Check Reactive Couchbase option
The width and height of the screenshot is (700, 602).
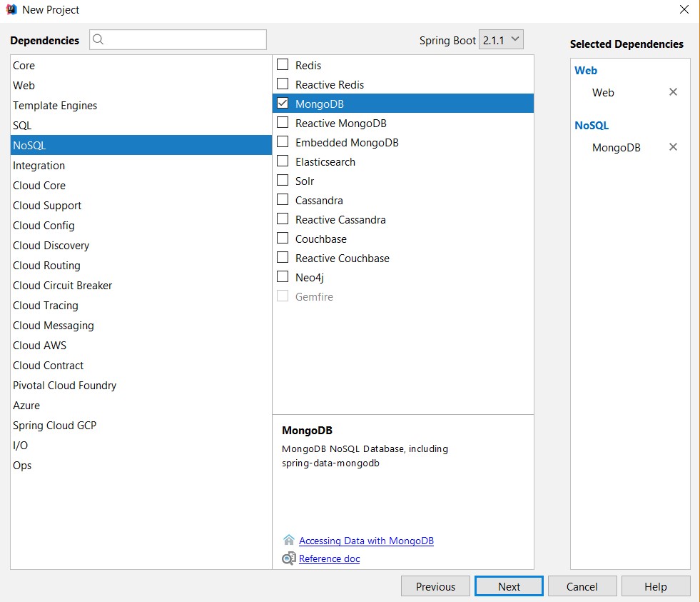(x=283, y=257)
